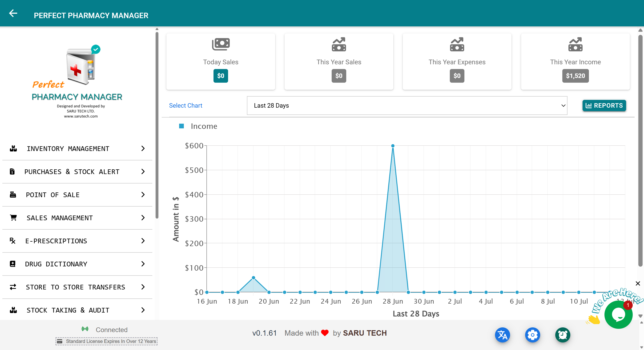Click the Drug Dictionary medical book icon
Viewport: 644px width, 350px height.
[12, 264]
